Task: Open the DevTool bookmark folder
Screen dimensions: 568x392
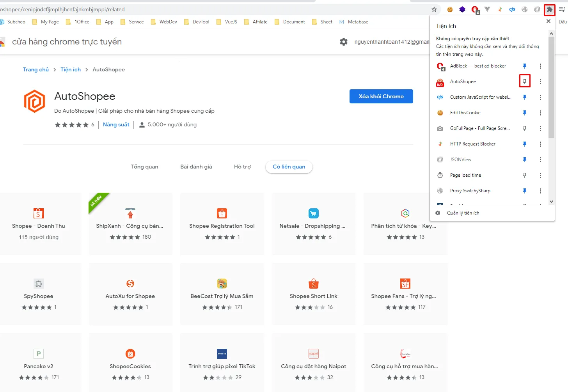Action: 197,22
